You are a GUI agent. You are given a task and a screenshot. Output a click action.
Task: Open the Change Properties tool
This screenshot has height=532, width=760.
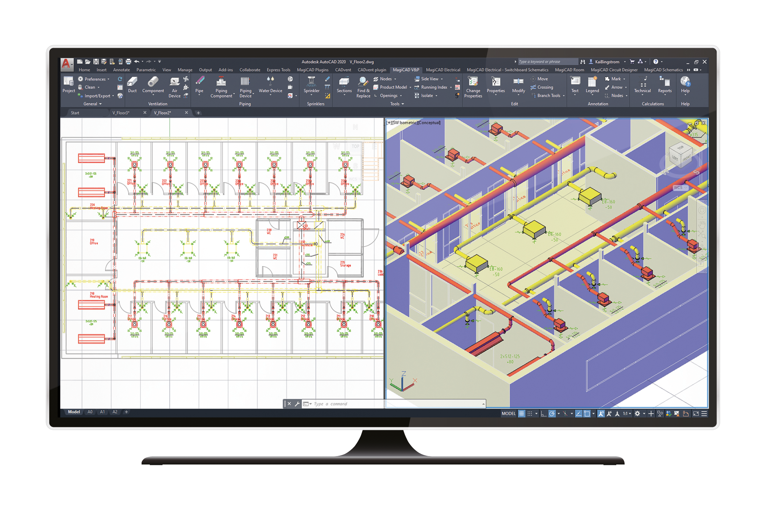coord(473,87)
